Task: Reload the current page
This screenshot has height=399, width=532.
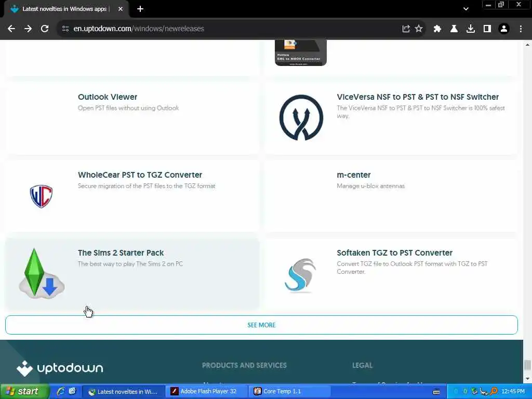Action: 45,29
